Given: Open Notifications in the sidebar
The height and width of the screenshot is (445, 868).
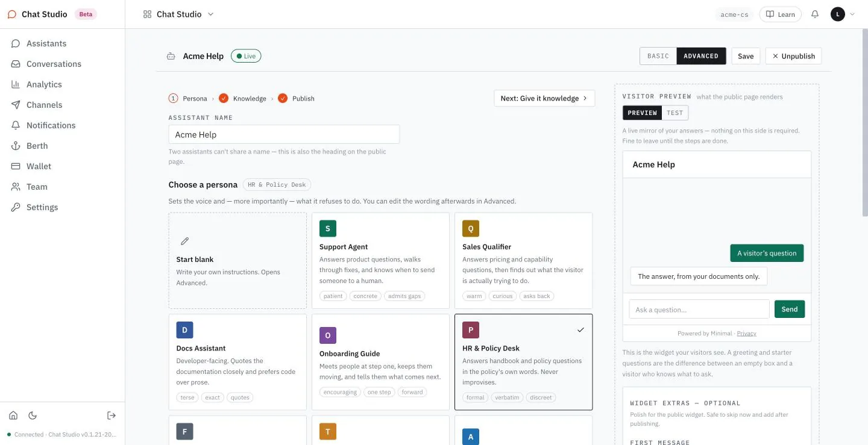Looking at the screenshot, I should pos(63,125).
